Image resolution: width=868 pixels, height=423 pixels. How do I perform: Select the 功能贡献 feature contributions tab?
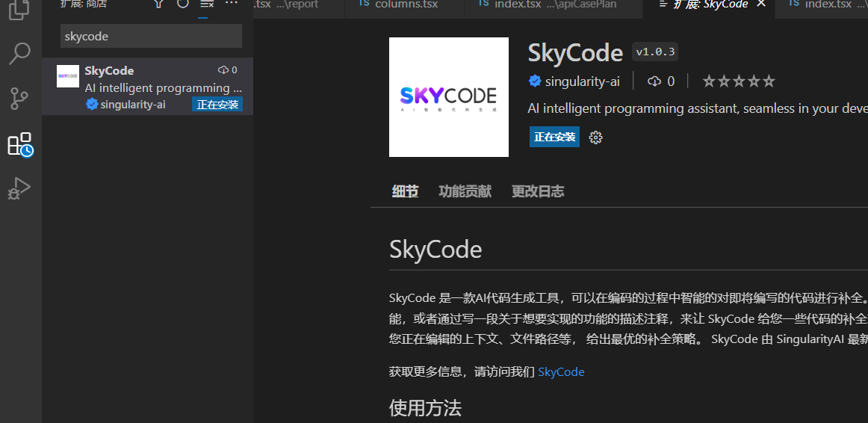tap(465, 191)
